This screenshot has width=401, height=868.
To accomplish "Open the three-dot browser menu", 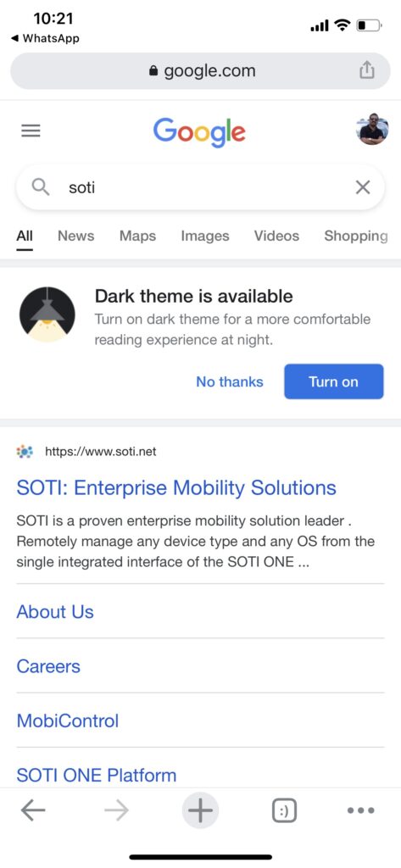I will pyautogui.click(x=361, y=811).
